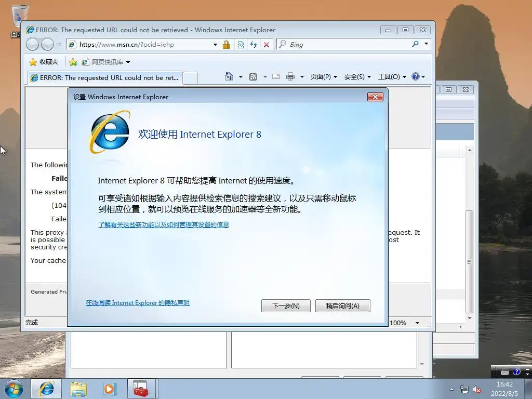
Task: Open the 工具(O) menu
Action: coord(392,77)
